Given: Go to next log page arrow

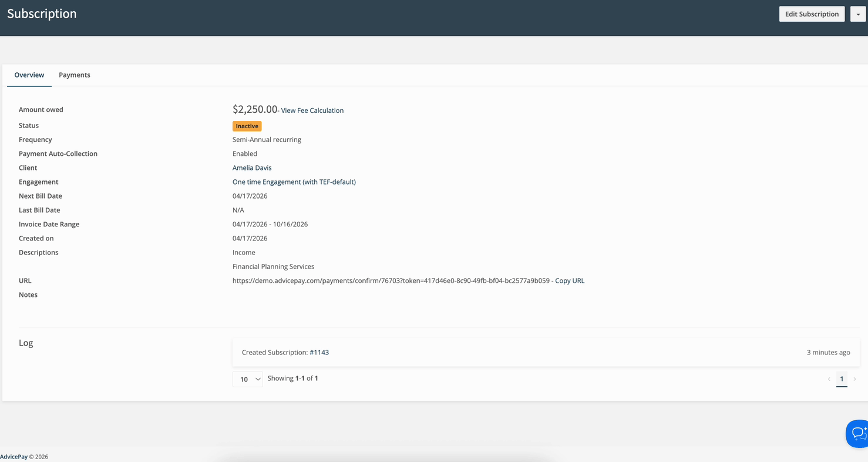Looking at the screenshot, I should tap(854, 379).
